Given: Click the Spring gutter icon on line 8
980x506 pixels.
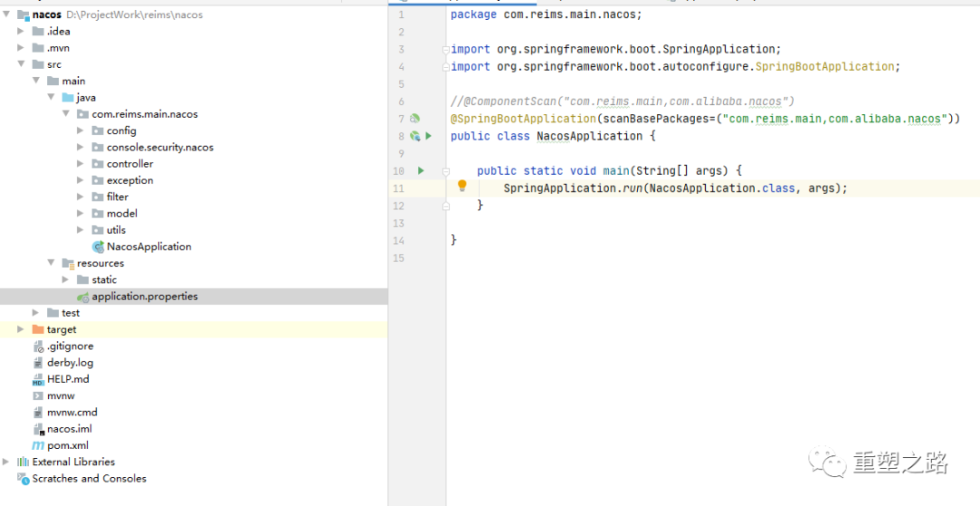Looking at the screenshot, I should click(x=415, y=135).
